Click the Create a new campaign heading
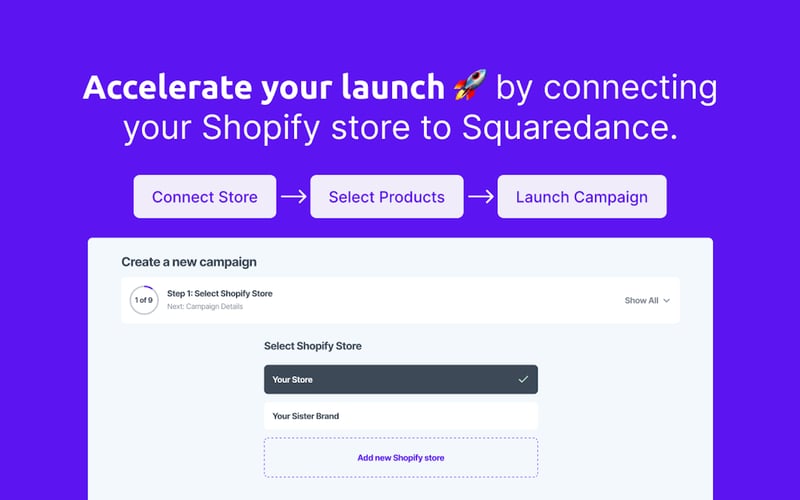800x500 pixels. pos(189,262)
